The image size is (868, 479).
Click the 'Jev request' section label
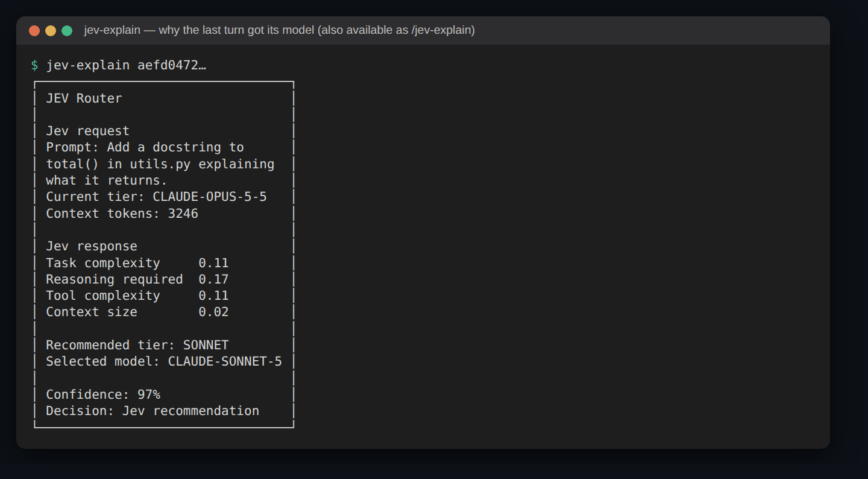88,131
